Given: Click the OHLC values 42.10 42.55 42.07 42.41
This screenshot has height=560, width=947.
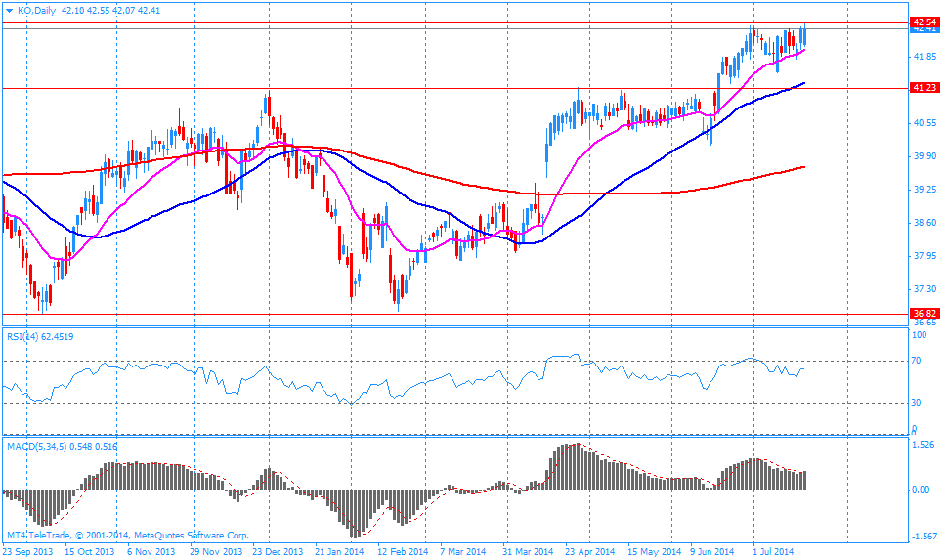Looking at the screenshot, I should pyautogui.click(x=111, y=11).
